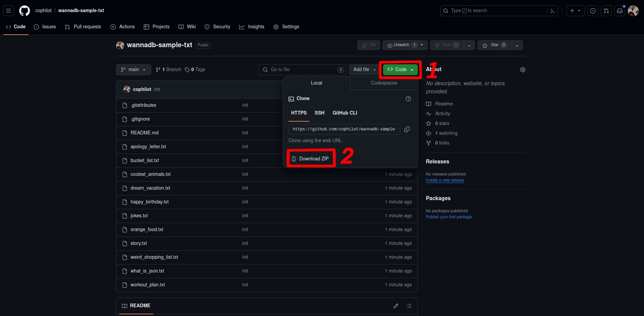Fork the repository
Viewport: 644px width, 316px height.
[x=447, y=45]
